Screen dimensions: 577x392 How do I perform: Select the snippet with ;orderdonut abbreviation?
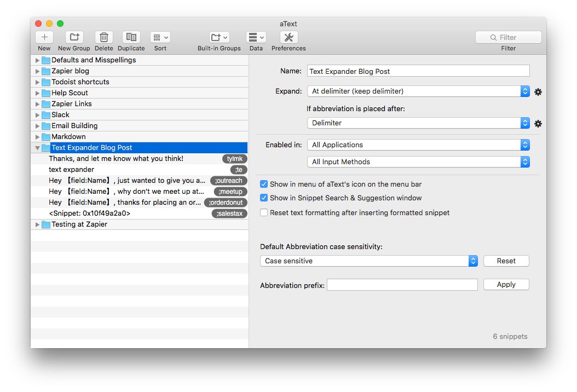[140, 203]
